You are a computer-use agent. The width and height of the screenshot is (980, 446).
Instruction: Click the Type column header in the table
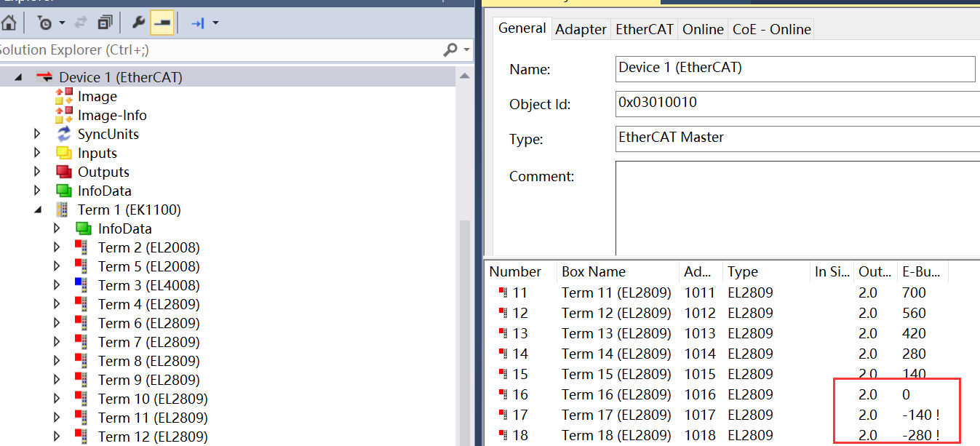pyautogui.click(x=766, y=271)
